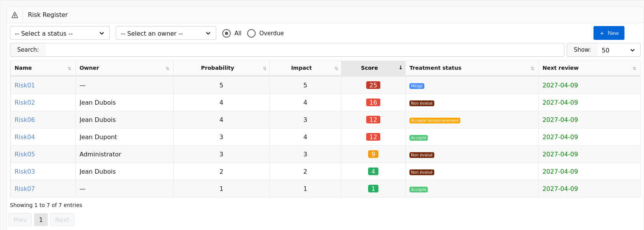Click the Next review sort arrows
This screenshot has height=230, width=644.
coord(634,68)
